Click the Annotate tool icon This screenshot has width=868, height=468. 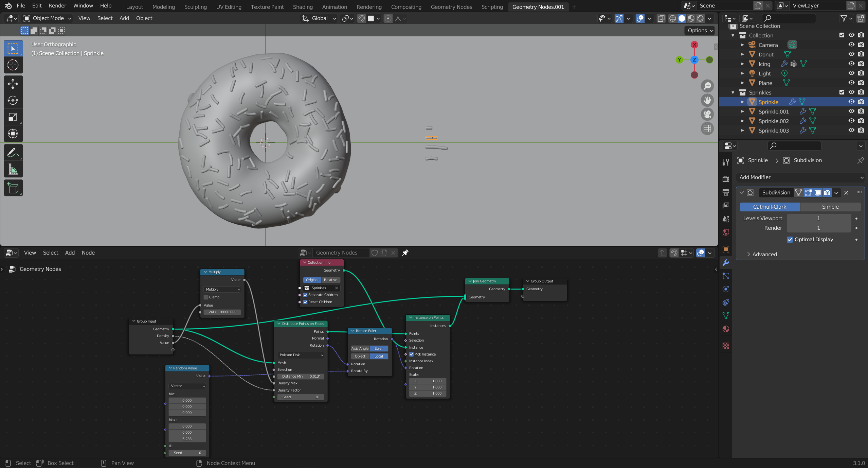click(x=13, y=153)
